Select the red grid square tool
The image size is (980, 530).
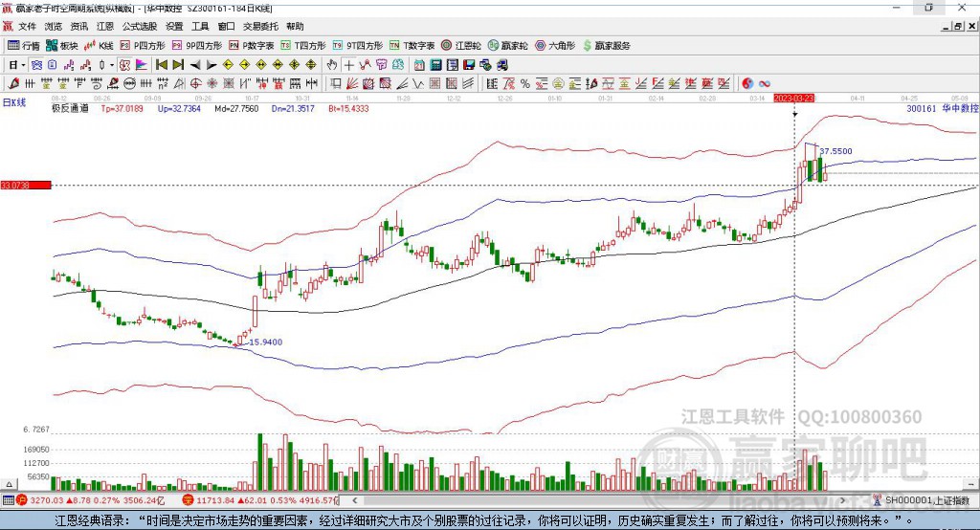(x=435, y=84)
